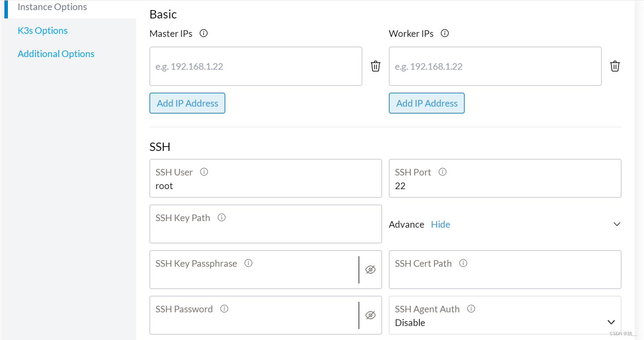Click Add IP Address under Worker IPs

(x=427, y=103)
